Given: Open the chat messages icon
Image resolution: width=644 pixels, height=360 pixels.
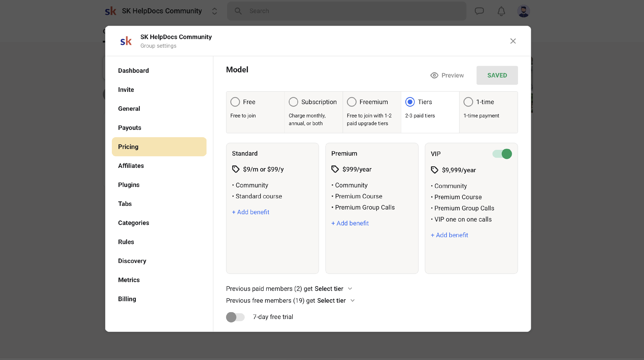Looking at the screenshot, I should coord(479,11).
